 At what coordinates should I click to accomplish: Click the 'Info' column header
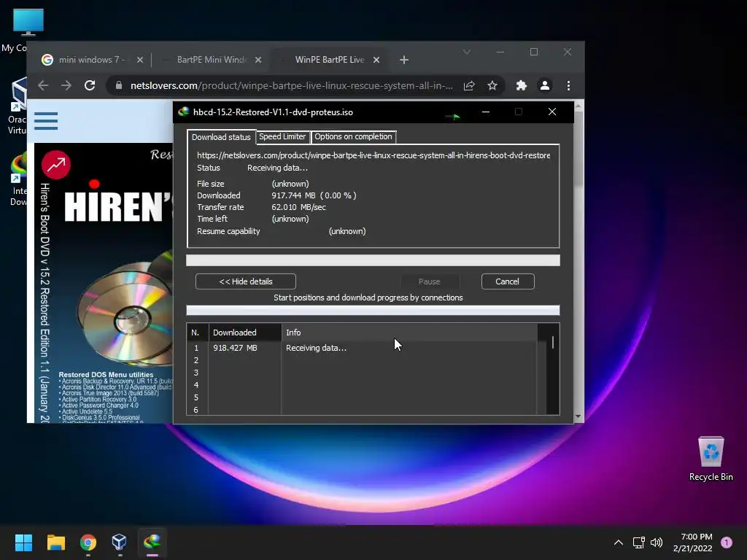click(409, 332)
